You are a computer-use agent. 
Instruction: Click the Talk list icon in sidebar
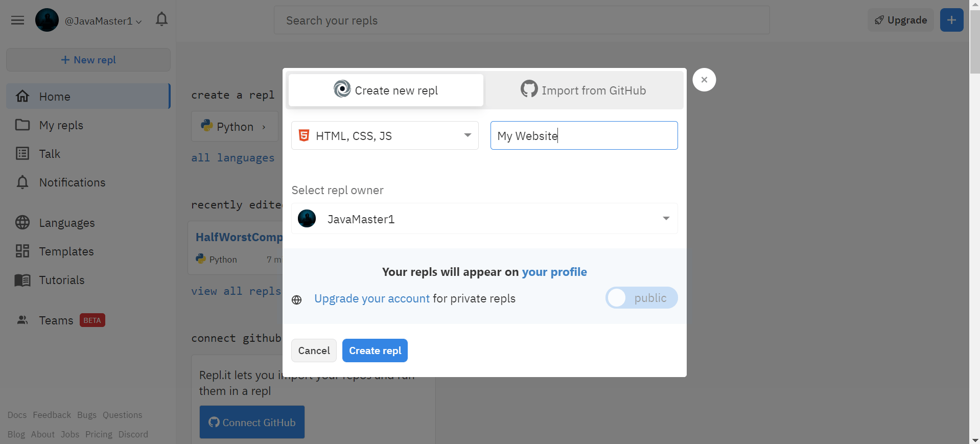coord(22,153)
